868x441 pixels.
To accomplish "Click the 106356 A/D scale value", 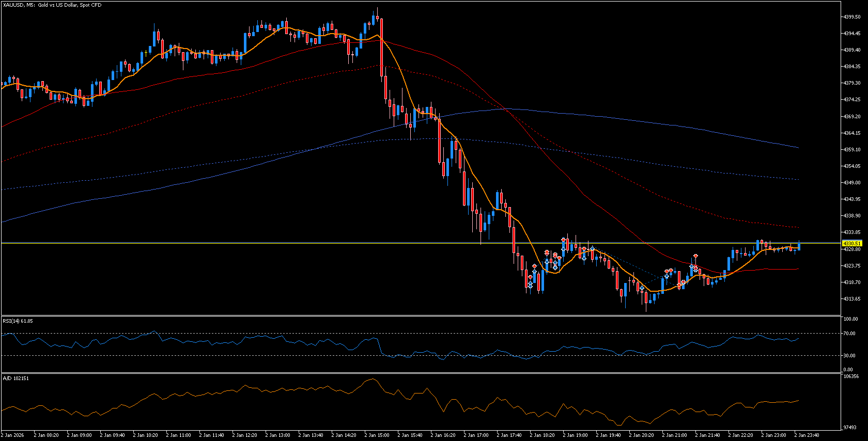I will click(x=851, y=376).
